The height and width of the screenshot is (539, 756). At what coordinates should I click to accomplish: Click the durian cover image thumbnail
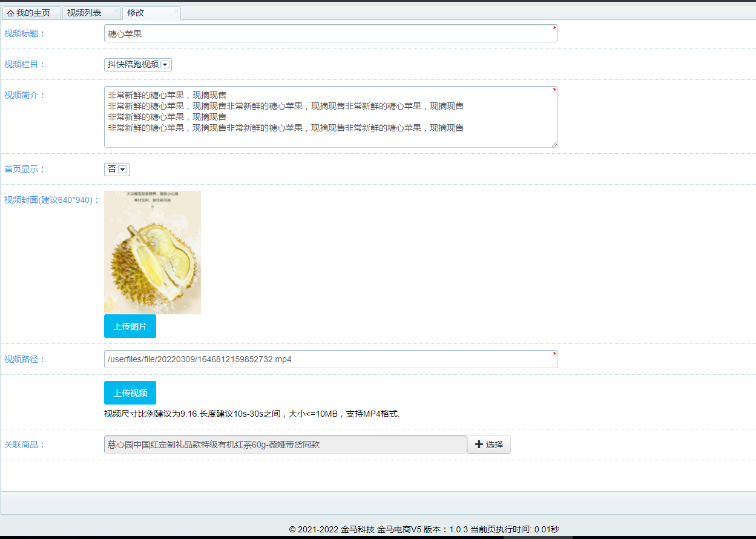(152, 253)
